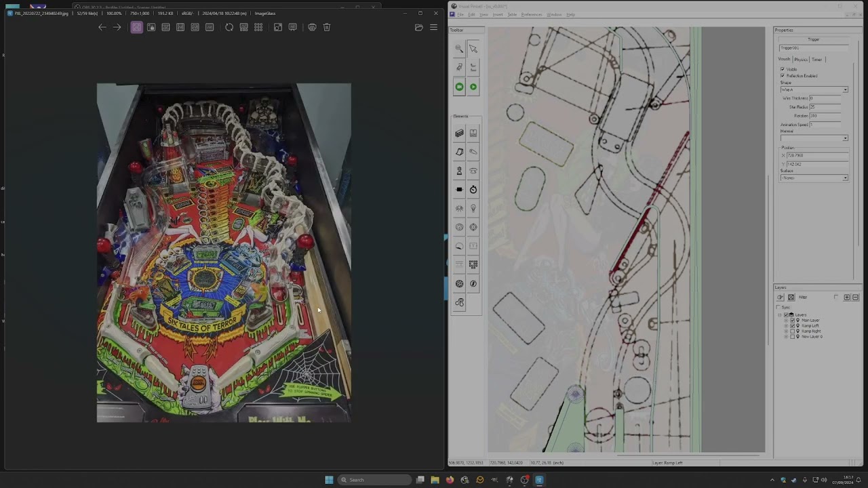This screenshot has height=488, width=868.
Task: Insert a Target element from Elements palette
Action: pos(473,227)
